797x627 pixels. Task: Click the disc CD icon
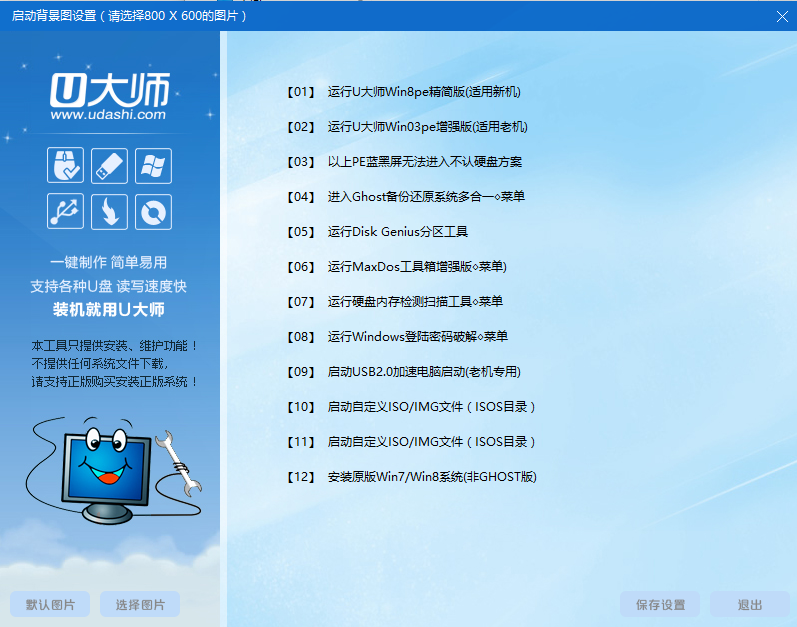pyautogui.click(x=154, y=211)
